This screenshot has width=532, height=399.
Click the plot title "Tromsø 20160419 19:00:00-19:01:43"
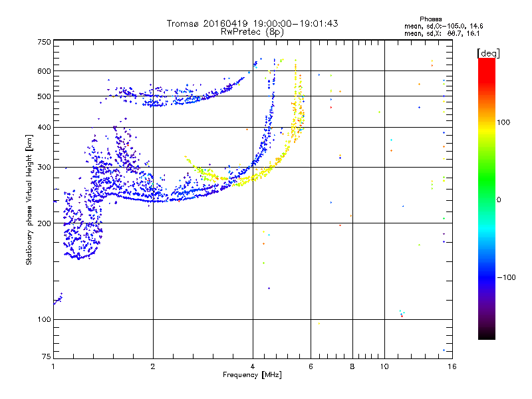[x=252, y=23]
